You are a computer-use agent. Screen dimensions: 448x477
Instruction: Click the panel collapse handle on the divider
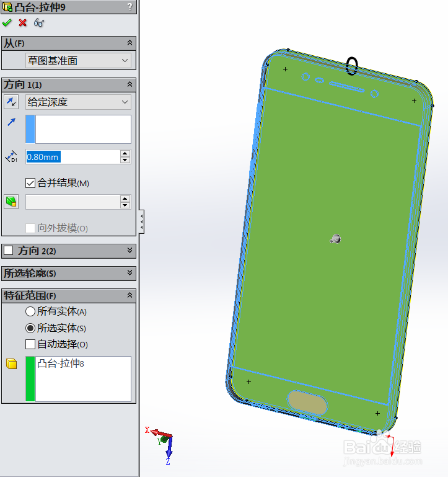coord(141,221)
